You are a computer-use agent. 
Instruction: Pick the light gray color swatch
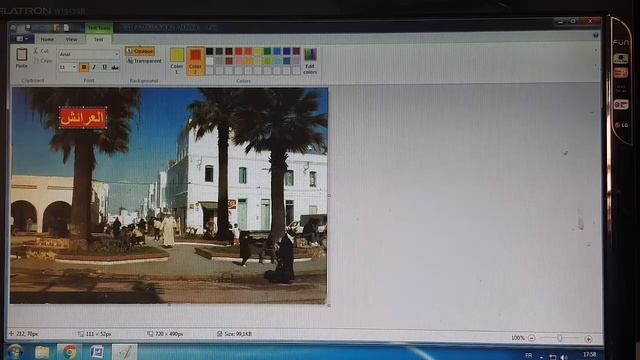tap(219, 61)
